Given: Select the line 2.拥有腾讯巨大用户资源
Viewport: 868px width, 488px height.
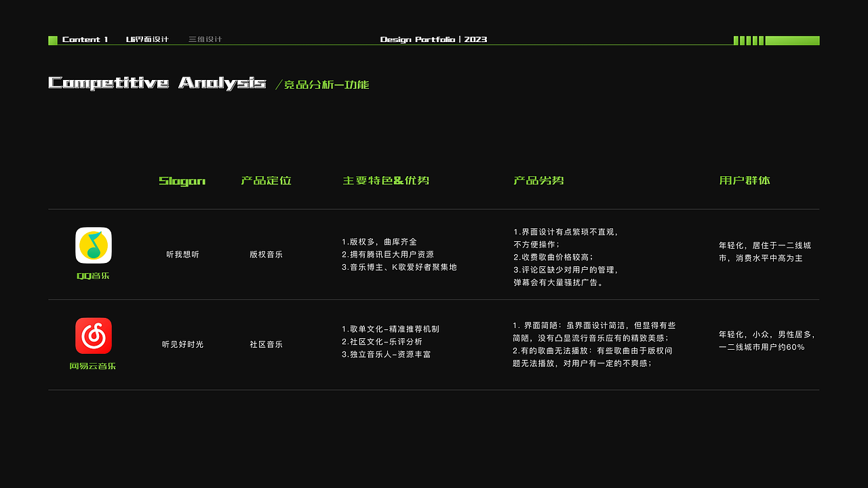Looking at the screenshot, I should [x=388, y=255].
